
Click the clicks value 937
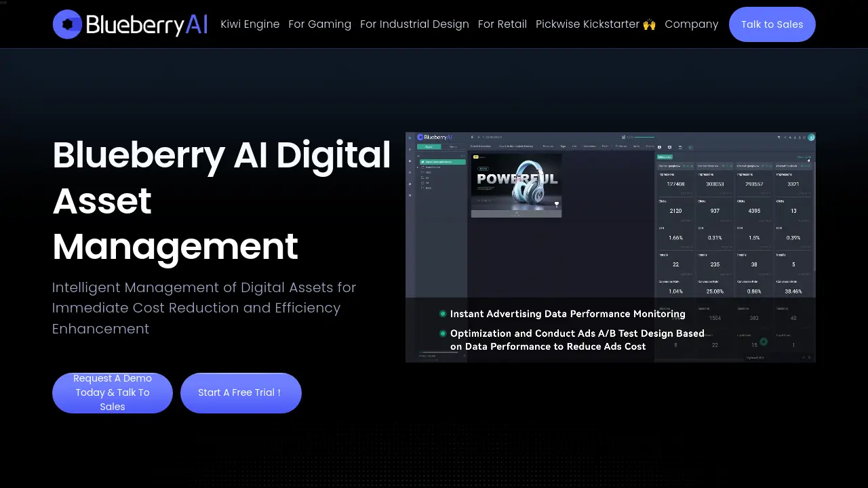coord(715,211)
